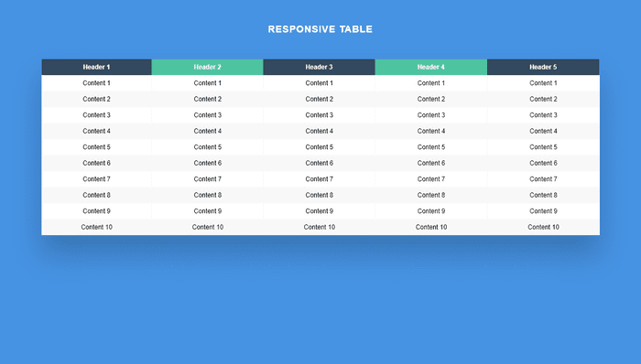Image resolution: width=641 pixels, height=364 pixels.
Task: Click Content 9 under Header 1
Action: [x=96, y=211]
